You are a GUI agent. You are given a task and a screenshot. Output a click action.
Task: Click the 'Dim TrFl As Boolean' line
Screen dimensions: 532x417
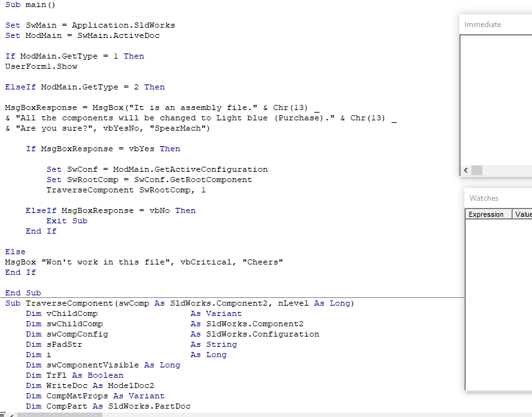pyautogui.click(x=75, y=375)
